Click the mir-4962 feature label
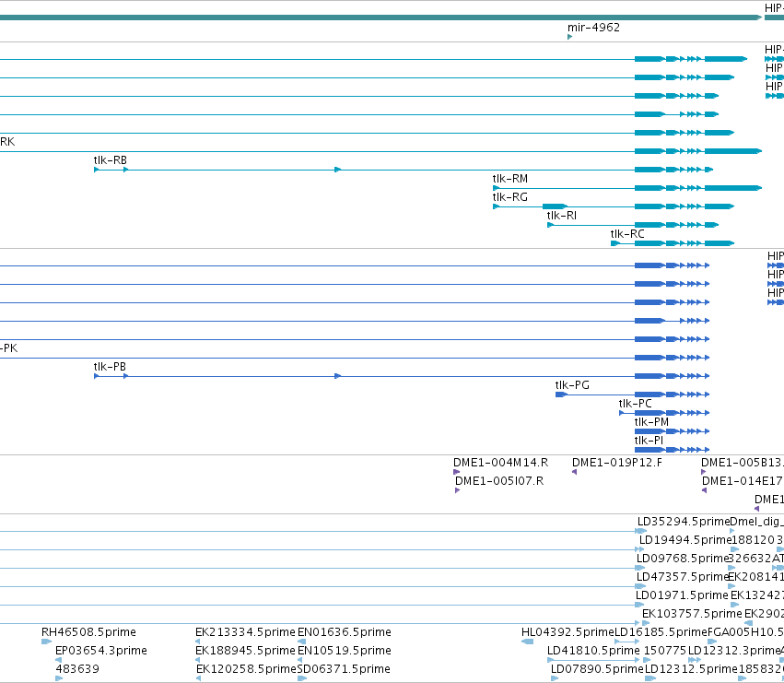 click(x=593, y=28)
